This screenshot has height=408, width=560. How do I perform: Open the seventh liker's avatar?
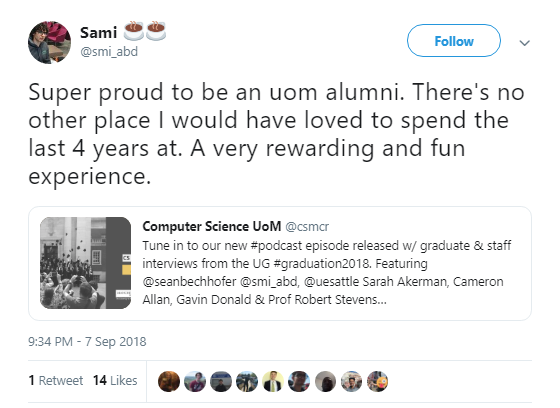(x=325, y=381)
